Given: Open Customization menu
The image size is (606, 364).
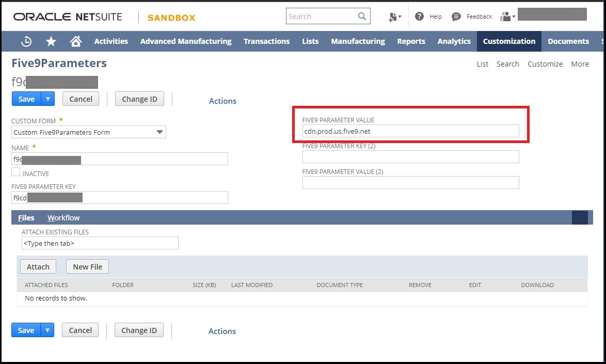Looking at the screenshot, I should coord(509,41).
